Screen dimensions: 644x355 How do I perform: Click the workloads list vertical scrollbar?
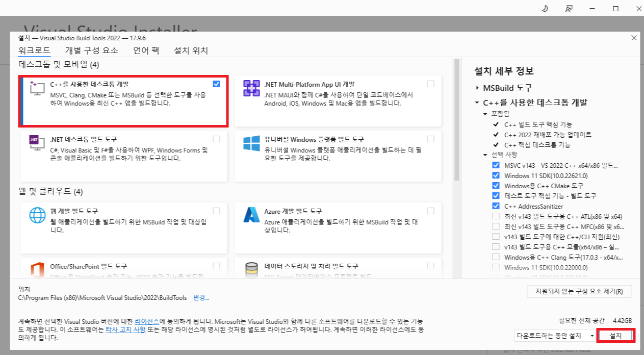click(457, 120)
